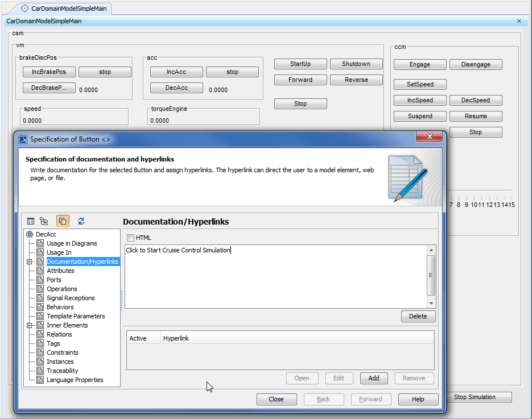Delete the entered documentation text
Viewport: 532px width, 419px height.
(x=418, y=316)
